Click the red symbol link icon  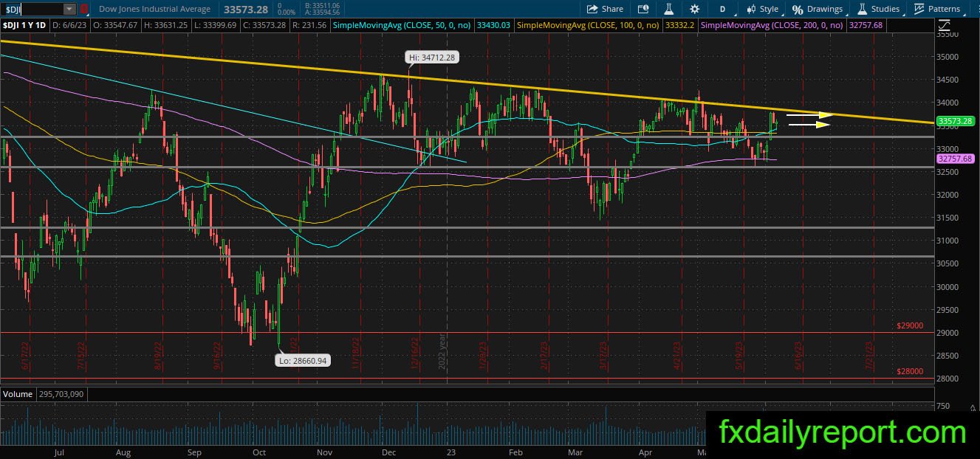[x=84, y=9]
